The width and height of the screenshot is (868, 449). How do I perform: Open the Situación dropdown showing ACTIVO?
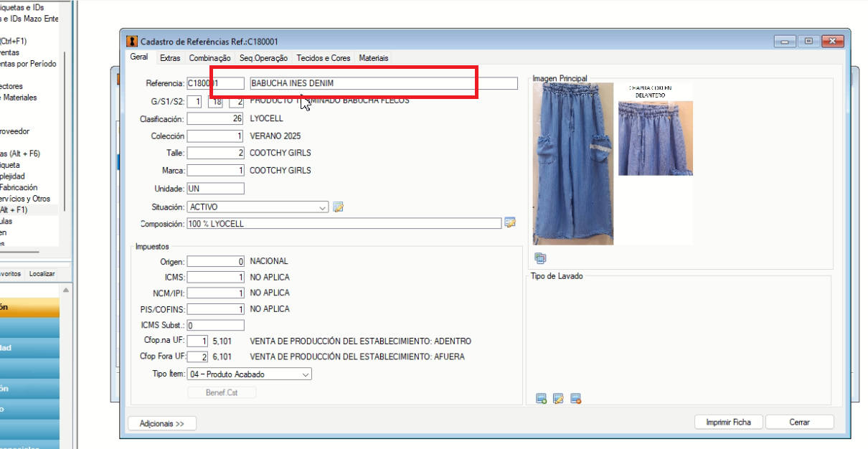pyautogui.click(x=258, y=207)
